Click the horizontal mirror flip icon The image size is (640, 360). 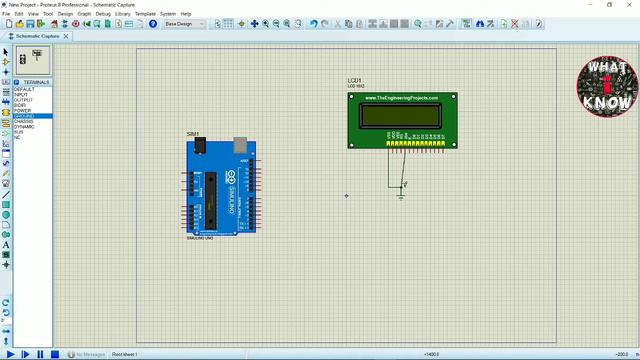pyautogui.click(x=6, y=331)
